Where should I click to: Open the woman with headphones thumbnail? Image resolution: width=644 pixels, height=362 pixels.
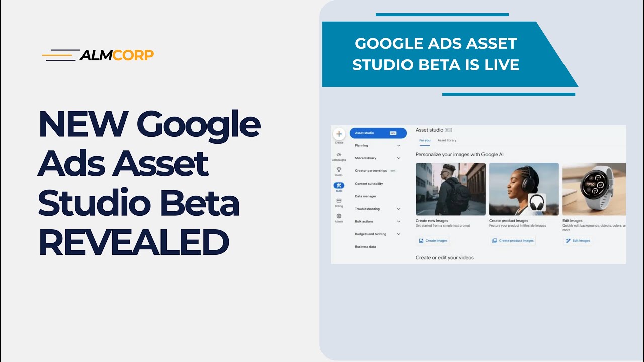pos(524,189)
